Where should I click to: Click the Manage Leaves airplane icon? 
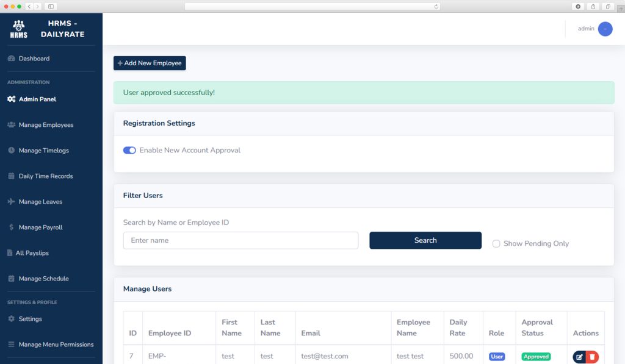[x=11, y=202]
